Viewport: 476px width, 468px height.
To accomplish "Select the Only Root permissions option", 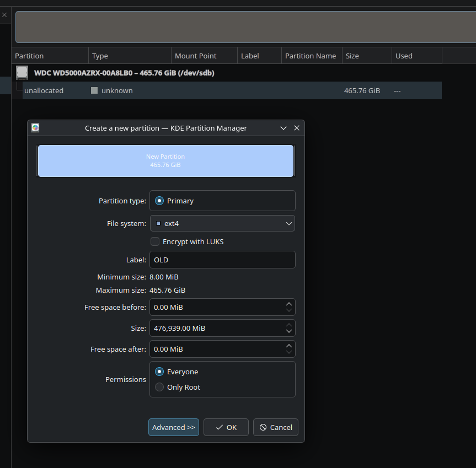I will 159,387.
